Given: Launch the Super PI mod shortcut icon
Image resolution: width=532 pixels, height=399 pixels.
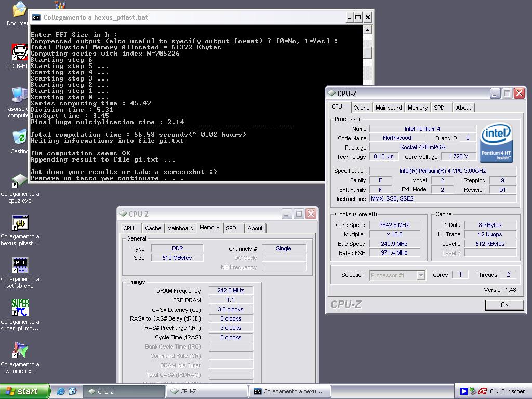Looking at the screenshot, I should pyautogui.click(x=20, y=308).
